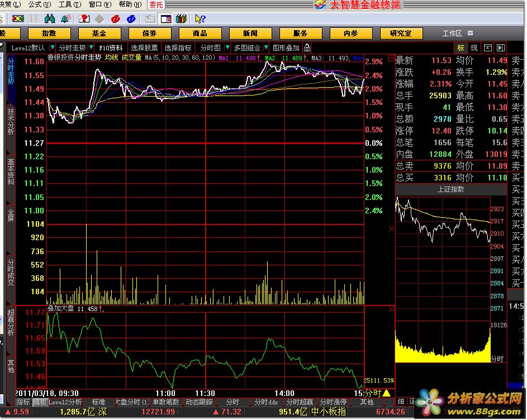Switch to the 分时超赢 bottom tab

pyautogui.click(x=300, y=402)
